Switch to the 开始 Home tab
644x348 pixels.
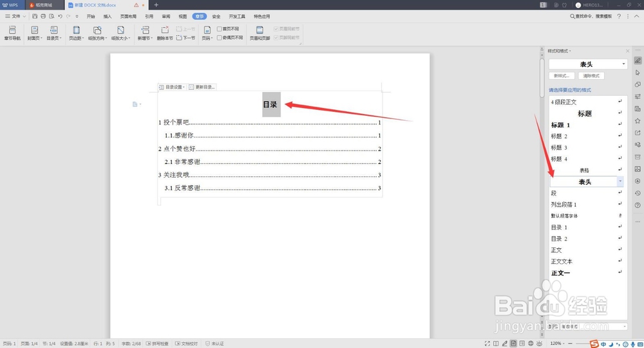[x=91, y=17]
